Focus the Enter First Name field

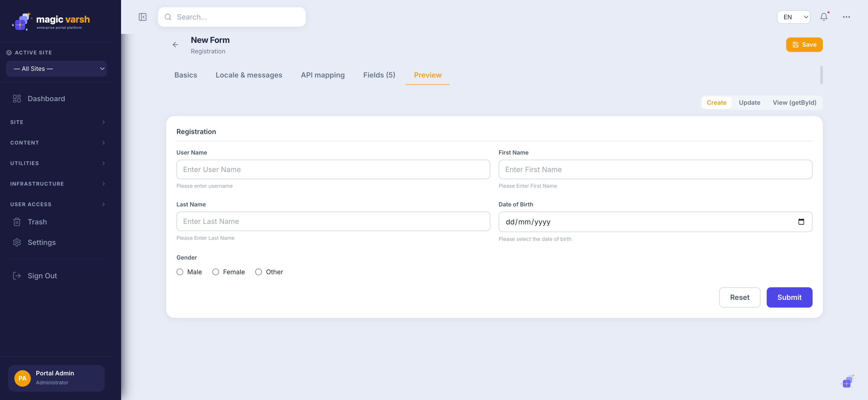655,169
